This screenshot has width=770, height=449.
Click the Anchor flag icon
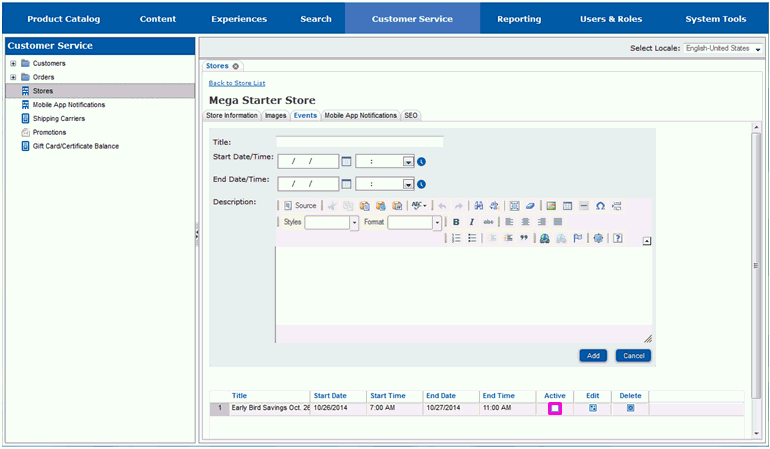coord(578,238)
